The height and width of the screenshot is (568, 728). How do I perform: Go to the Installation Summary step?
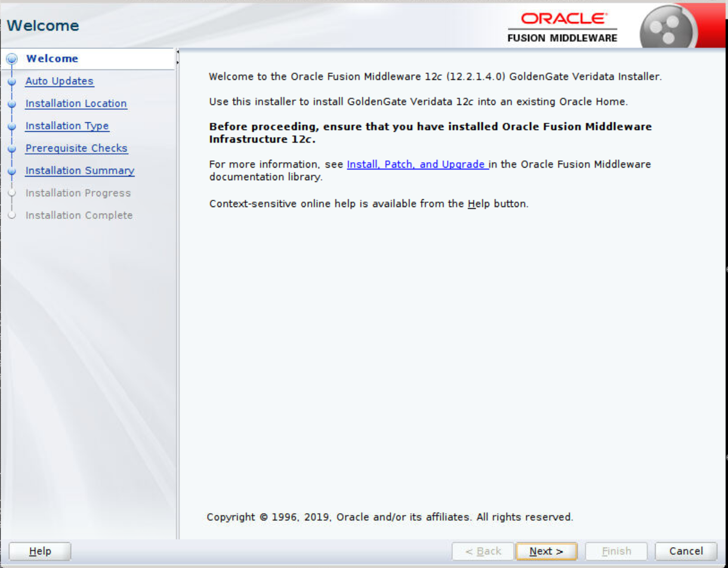[x=79, y=171]
